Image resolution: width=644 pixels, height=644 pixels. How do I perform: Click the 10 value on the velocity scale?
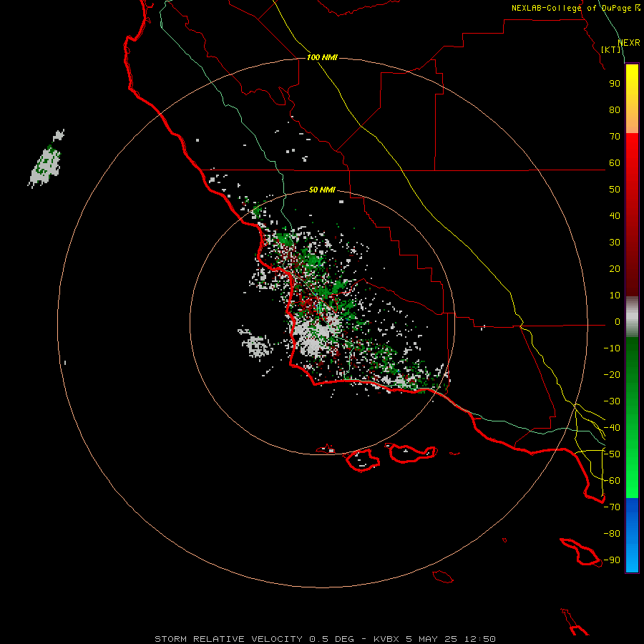click(x=615, y=296)
